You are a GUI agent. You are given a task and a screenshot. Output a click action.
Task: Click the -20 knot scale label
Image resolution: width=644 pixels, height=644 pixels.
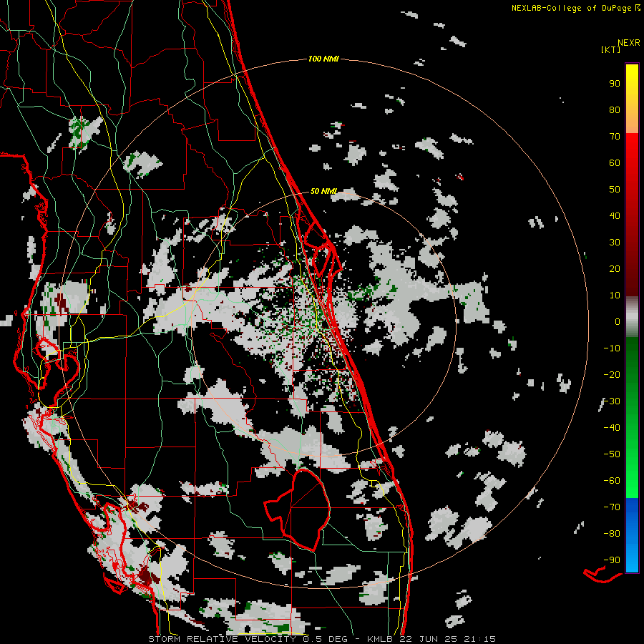[612, 375]
